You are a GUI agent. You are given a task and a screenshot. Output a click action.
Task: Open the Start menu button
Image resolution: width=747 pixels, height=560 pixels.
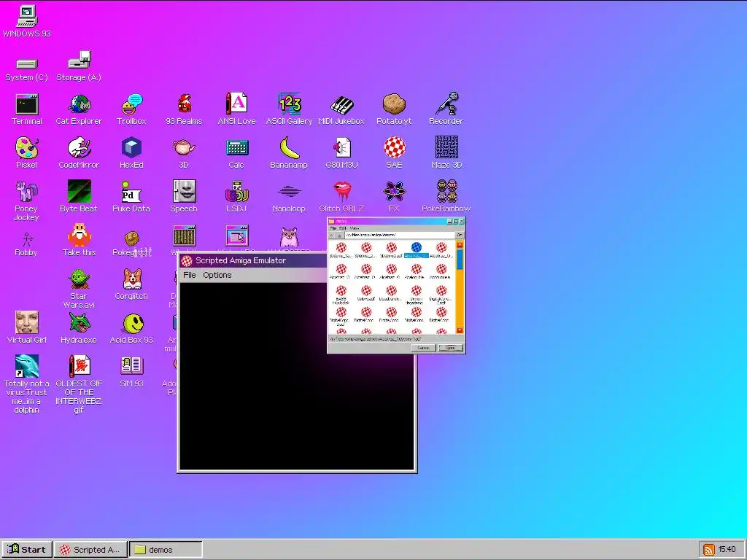coord(27,550)
